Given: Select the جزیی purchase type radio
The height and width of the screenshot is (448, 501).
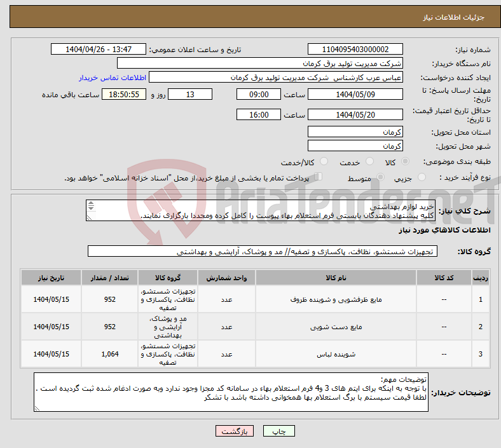Looking at the screenshot, I should point(422,177).
